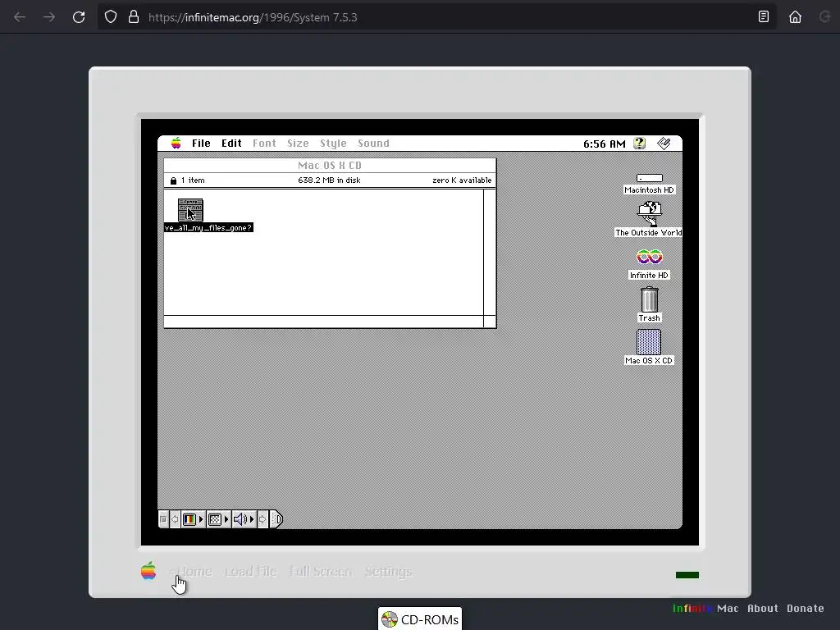
Task: Click the shield tracking protection icon
Action: 111,17
